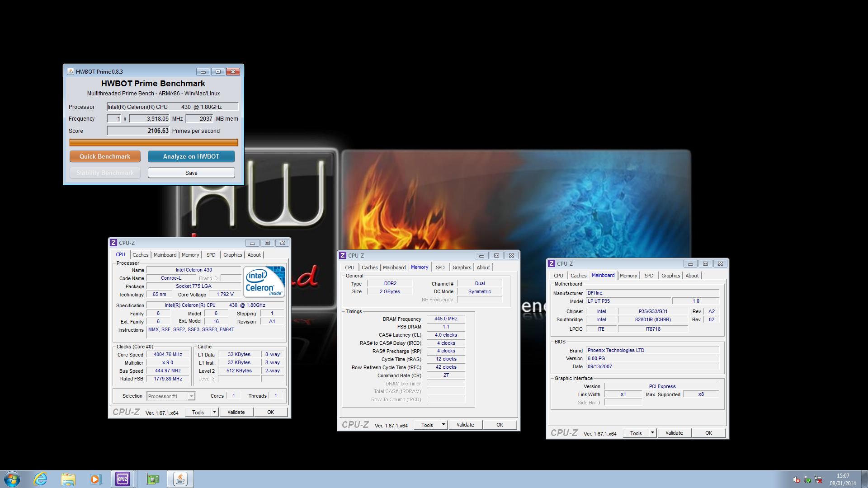
Task: Click the memory Size value 2 GBytes
Action: 390,292
